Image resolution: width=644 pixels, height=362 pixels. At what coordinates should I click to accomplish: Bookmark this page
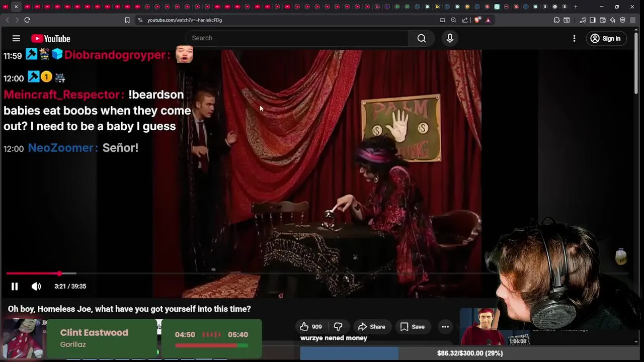[127, 20]
